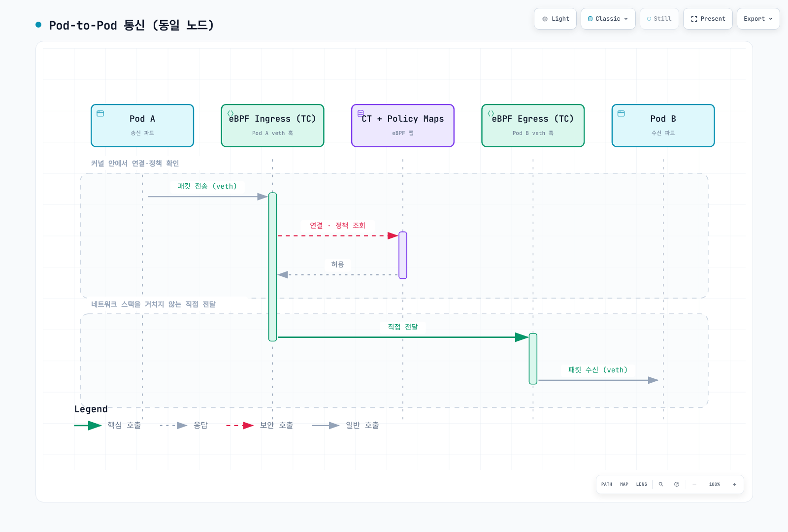Click the code icon in eBPF Ingress
The image size is (788, 532).
[x=230, y=113]
